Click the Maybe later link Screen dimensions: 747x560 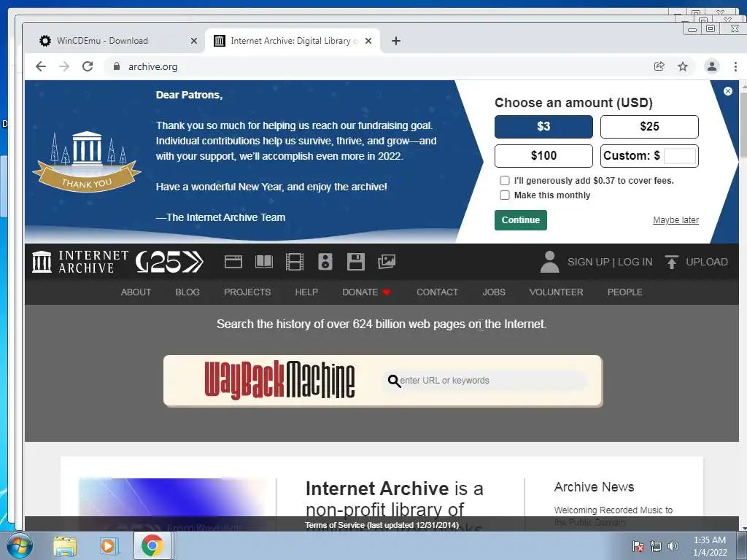[x=676, y=220]
